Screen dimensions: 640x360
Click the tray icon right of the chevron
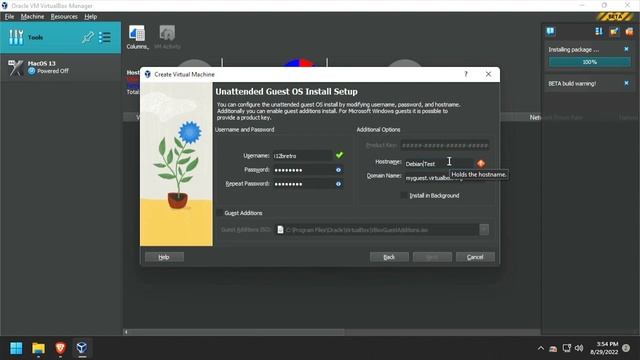point(553,349)
